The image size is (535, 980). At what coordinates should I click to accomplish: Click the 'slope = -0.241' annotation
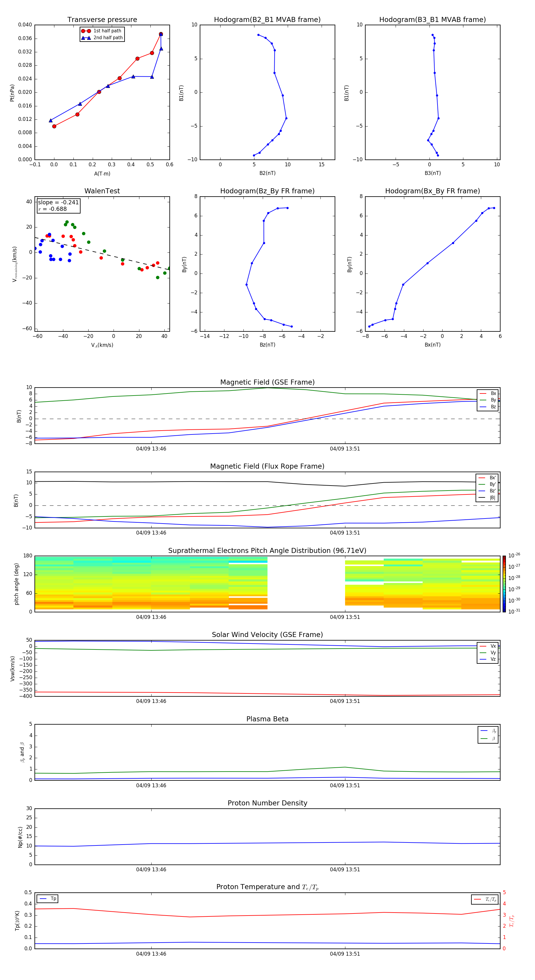(58, 203)
